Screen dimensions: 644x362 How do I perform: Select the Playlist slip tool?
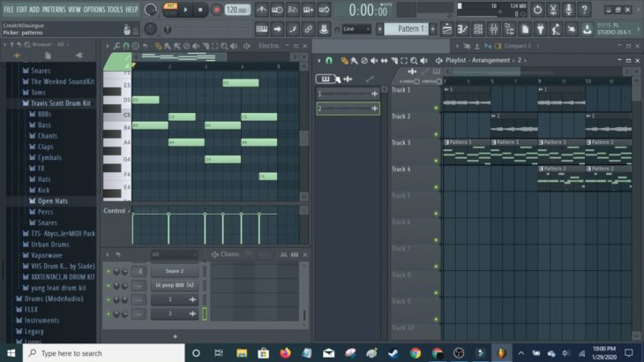click(384, 61)
